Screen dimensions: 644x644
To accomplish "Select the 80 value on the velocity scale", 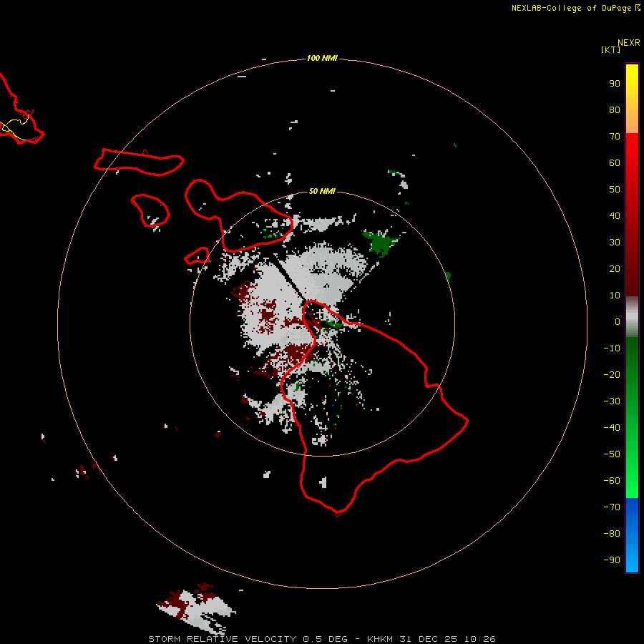I will tap(615, 110).
